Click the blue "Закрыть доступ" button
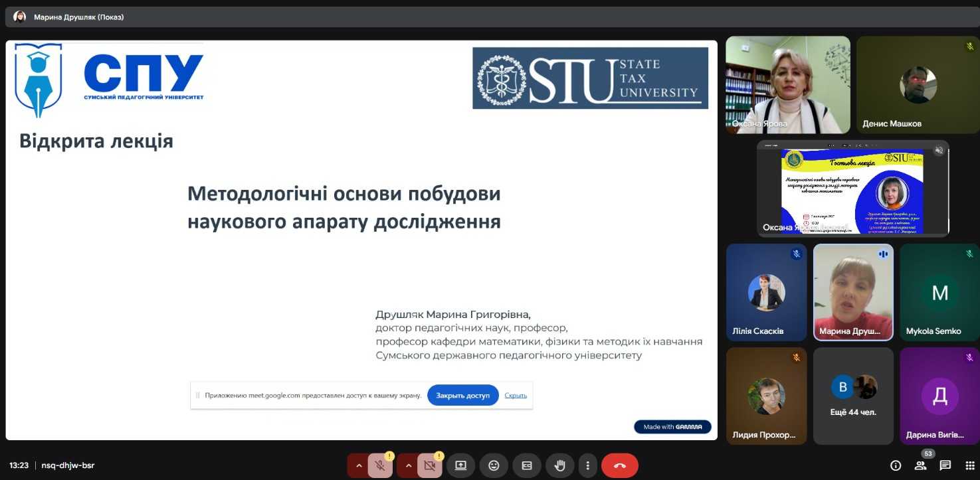 tap(462, 395)
